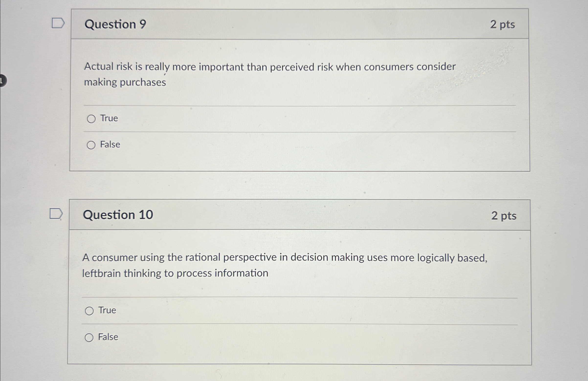Select the False radio button for Question 9
This screenshot has width=588, height=381.
point(91,145)
